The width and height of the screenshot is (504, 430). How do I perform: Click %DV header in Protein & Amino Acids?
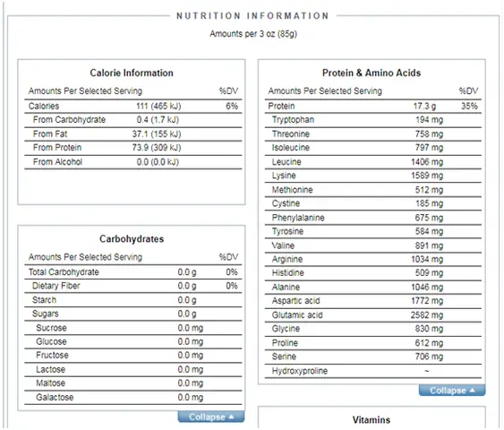click(x=468, y=91)
